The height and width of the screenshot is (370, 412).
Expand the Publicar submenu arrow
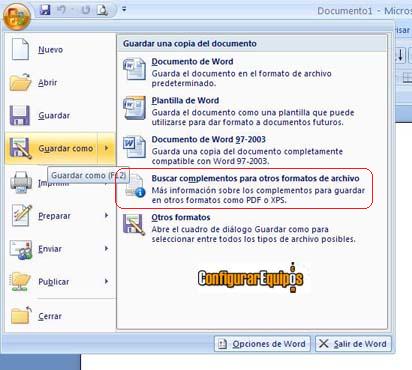click(x=106, y=281)
